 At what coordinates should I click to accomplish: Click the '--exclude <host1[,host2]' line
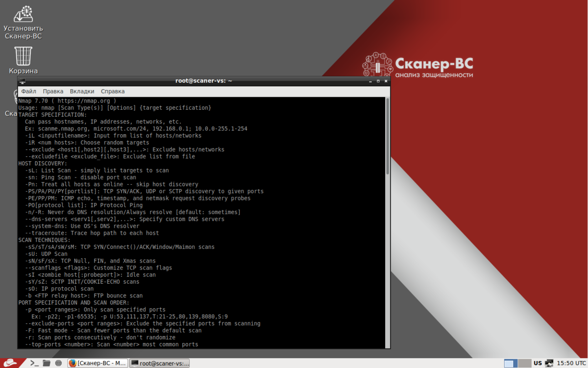point(124,149)
